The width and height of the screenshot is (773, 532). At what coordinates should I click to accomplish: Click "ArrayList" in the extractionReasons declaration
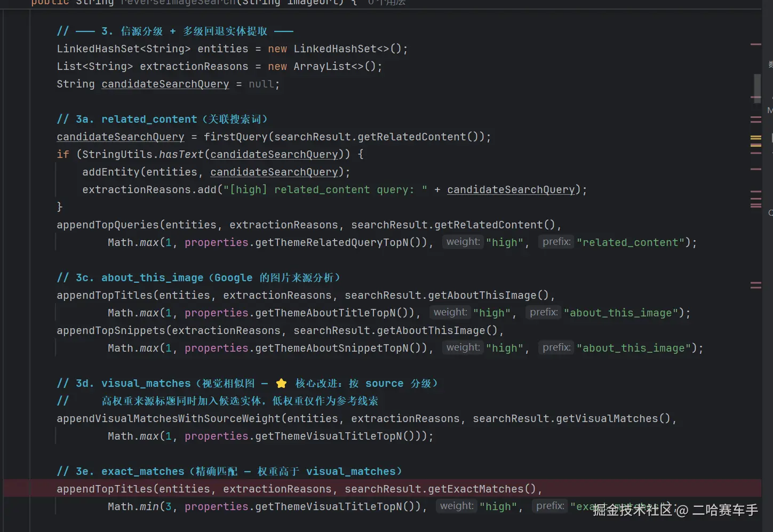pyautogui.click(x=322, y=66)
